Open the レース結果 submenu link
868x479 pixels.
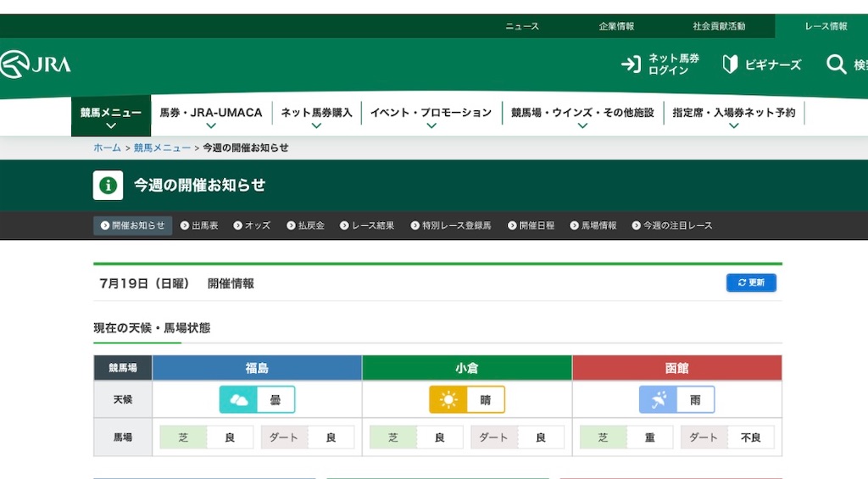[373, 226]
